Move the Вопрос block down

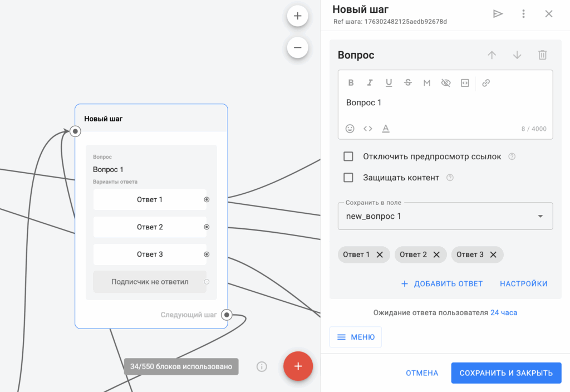[517, 55]
